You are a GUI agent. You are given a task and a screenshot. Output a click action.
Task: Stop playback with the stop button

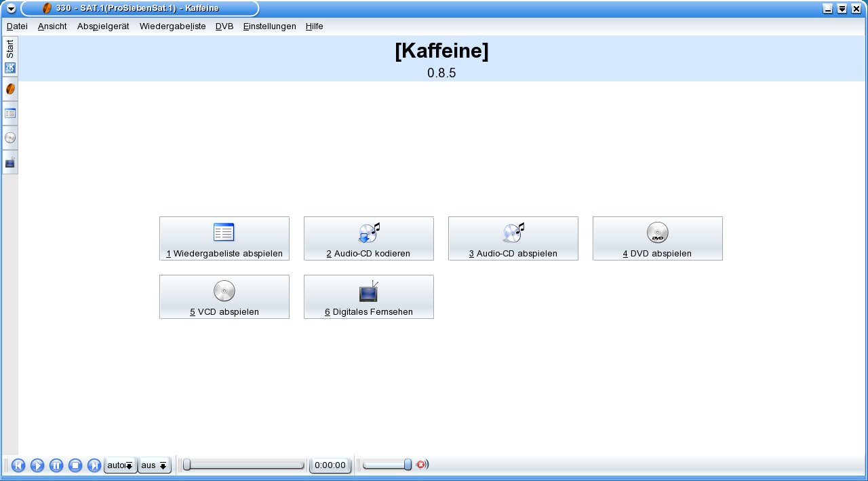coord(75,465)
